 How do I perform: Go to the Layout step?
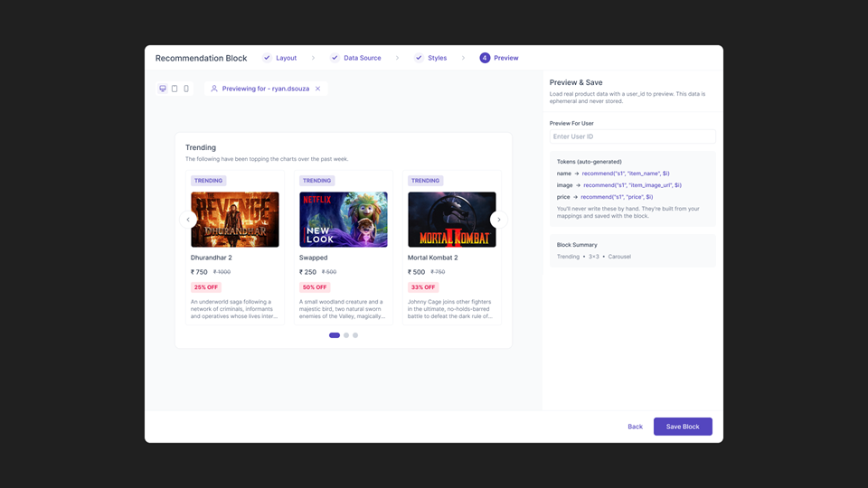[x=287, y=58]
